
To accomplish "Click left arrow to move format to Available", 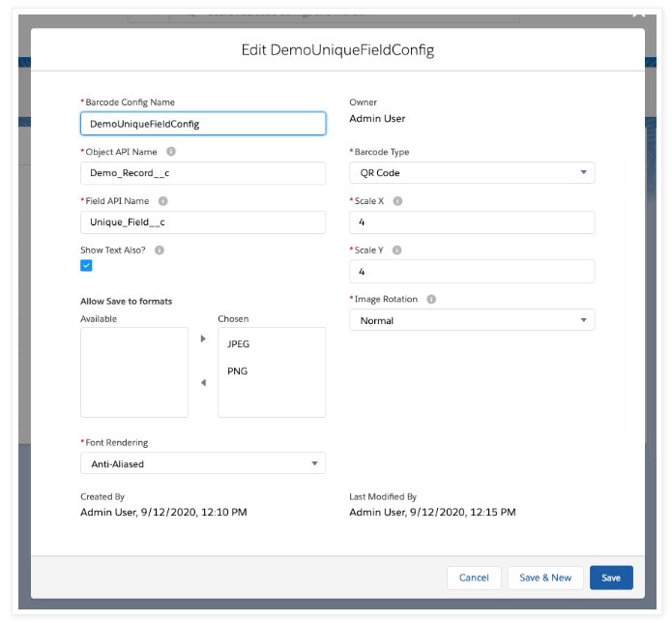I will pyautogui.click(x=203, y=383).
